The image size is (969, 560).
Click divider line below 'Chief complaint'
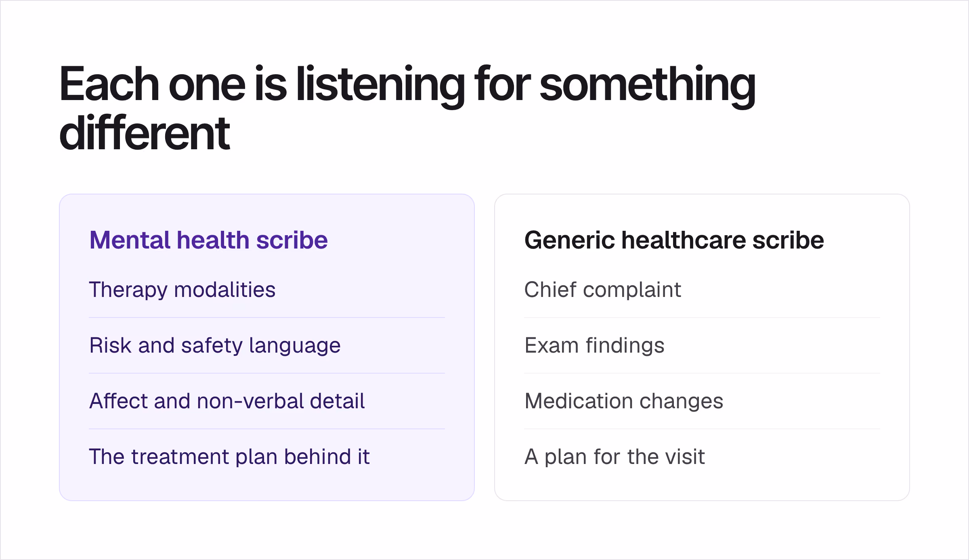702,318
